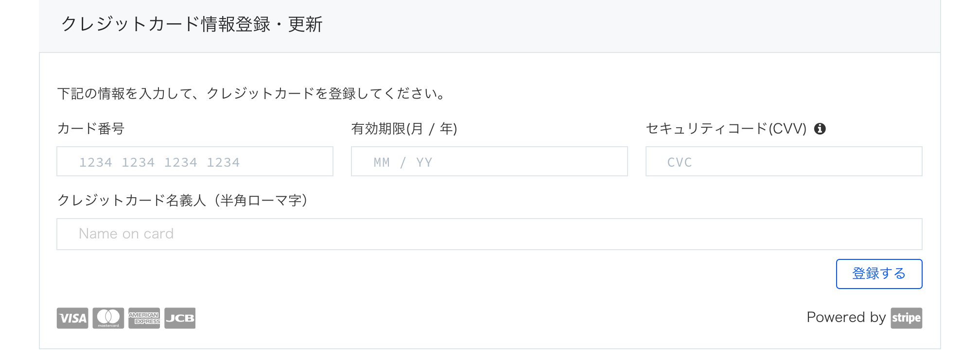980x358 pixels.
Task: Click the JCB card brand icon
Action: [x=180, y=318]
